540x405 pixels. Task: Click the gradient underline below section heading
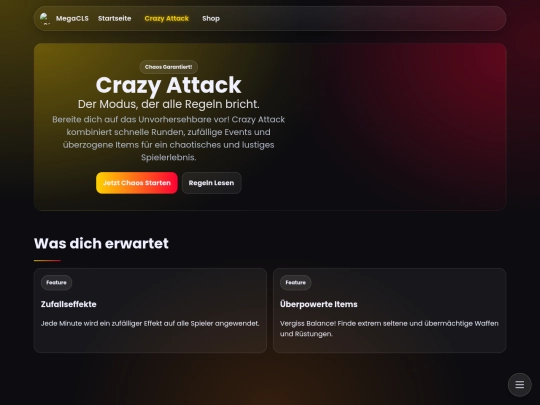click(47, 261)
